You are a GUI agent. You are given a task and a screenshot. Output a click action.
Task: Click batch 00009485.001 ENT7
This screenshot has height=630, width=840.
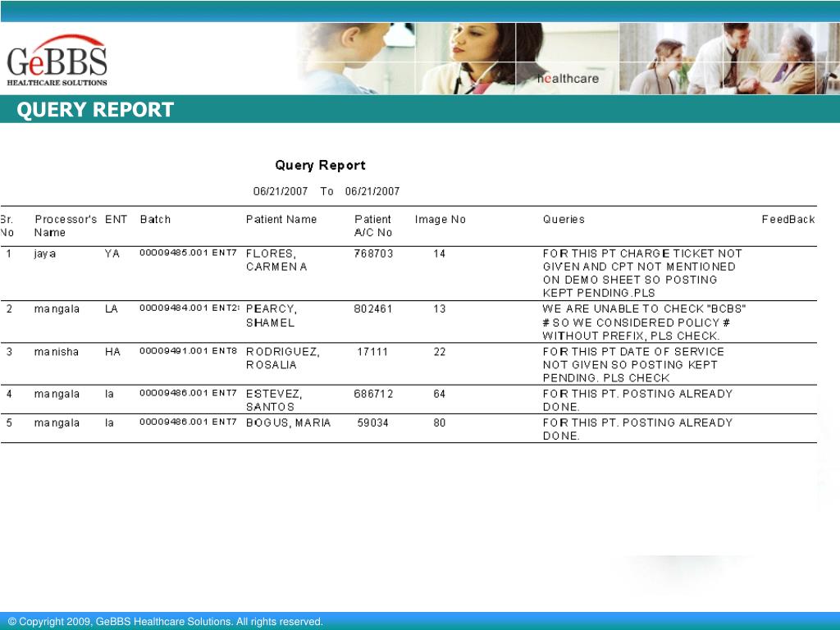(x=188, y=253)
